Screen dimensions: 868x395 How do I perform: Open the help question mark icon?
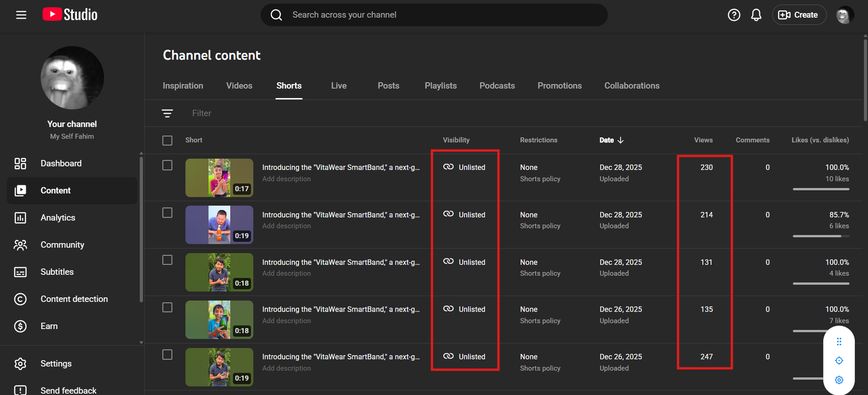pos(734,15)
